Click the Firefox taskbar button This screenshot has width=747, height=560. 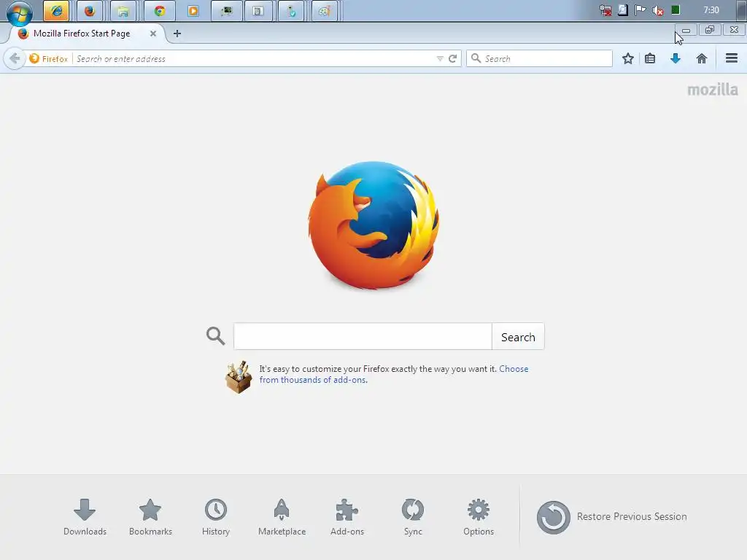click(x=90, y=10)
